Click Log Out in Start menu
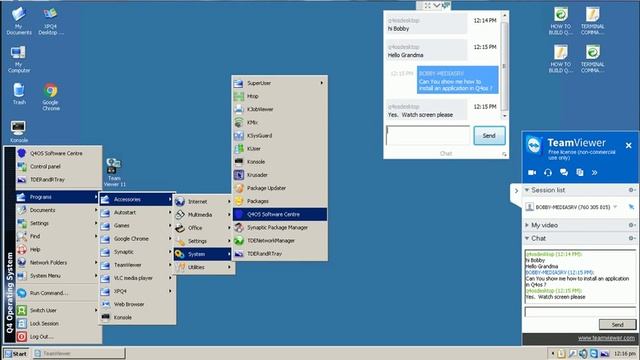 click(58, 337)
